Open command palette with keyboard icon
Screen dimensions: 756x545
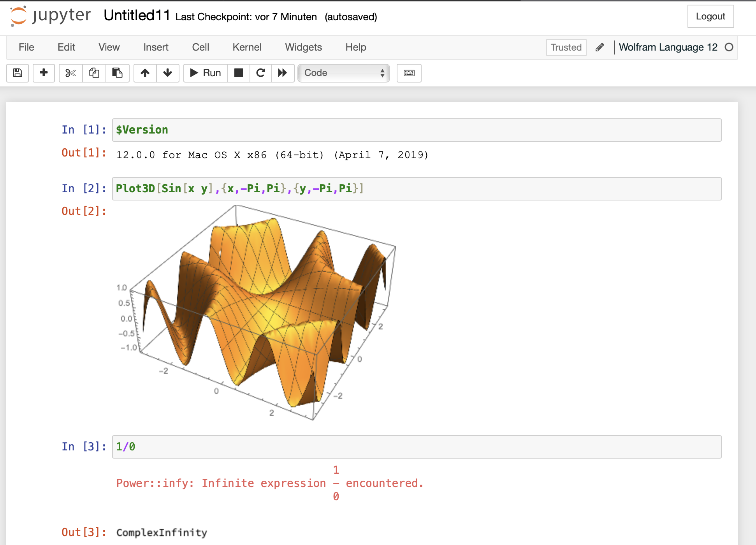pos(409,73)
